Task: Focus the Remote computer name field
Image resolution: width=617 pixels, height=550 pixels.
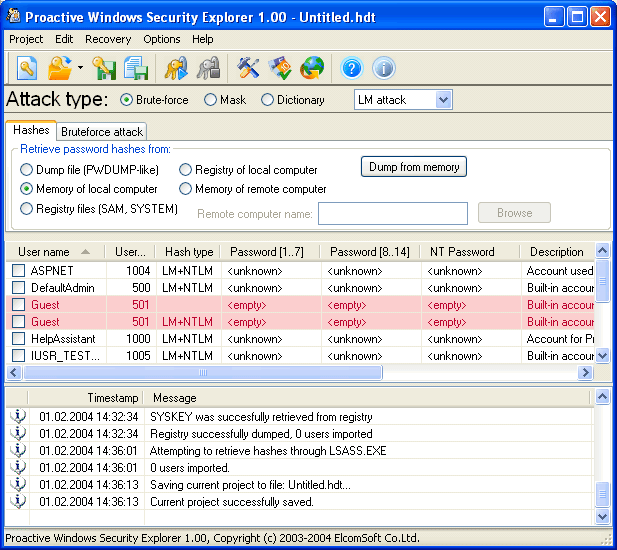Action: click(393, 213)
